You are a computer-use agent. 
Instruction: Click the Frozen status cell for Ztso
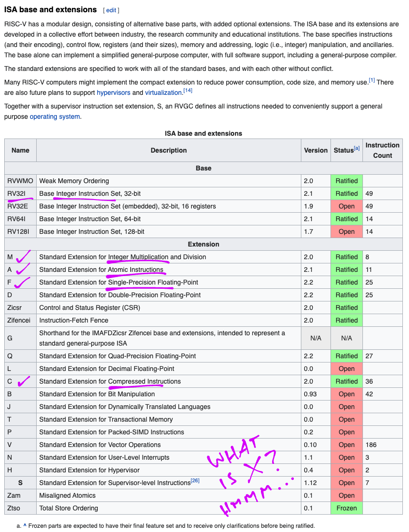346,508
